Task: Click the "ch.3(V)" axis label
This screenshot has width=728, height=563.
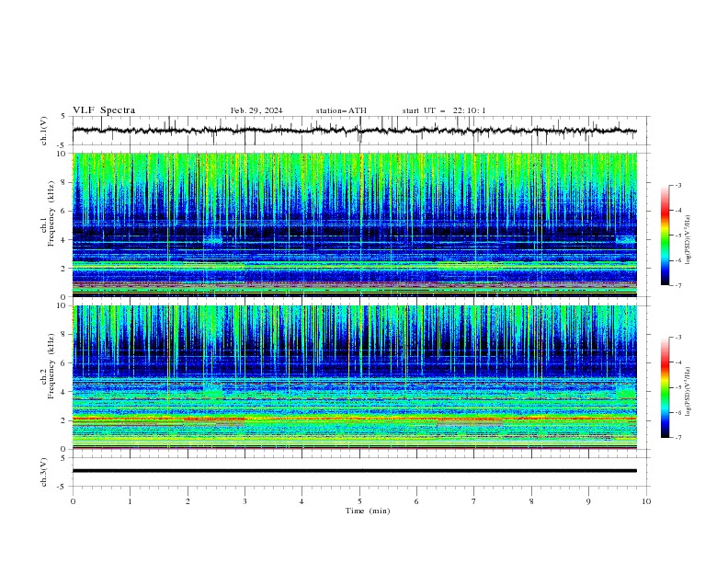Action: click(x=44, y=472)
